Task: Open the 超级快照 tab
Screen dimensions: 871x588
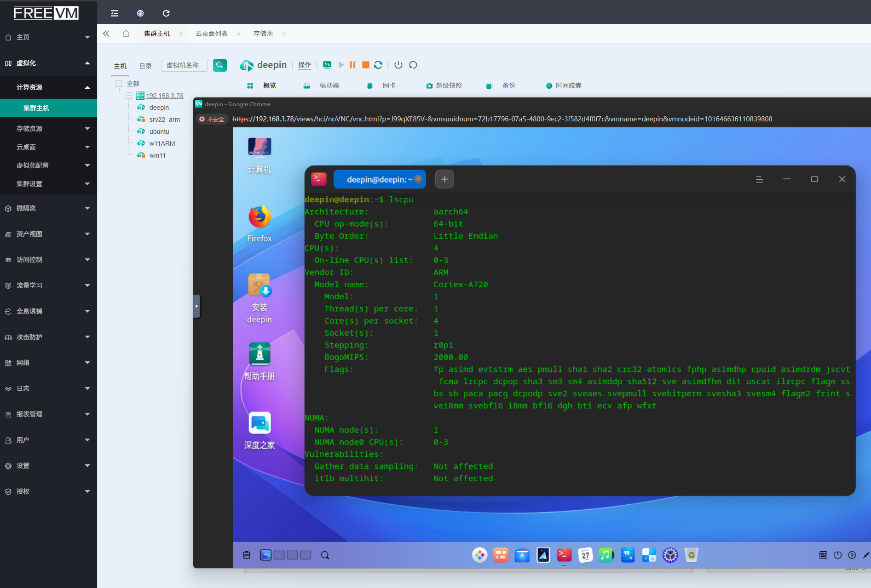Action: click(x=449, y=86)
